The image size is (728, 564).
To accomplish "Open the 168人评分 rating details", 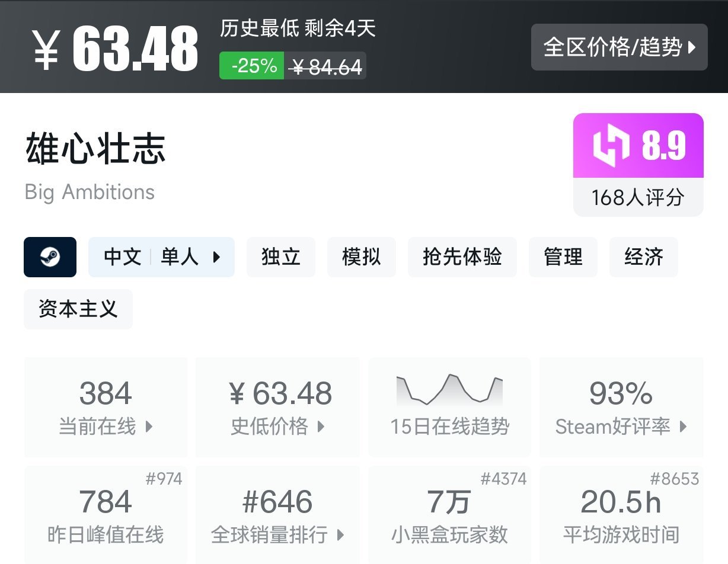I will [x=638, y=197].
